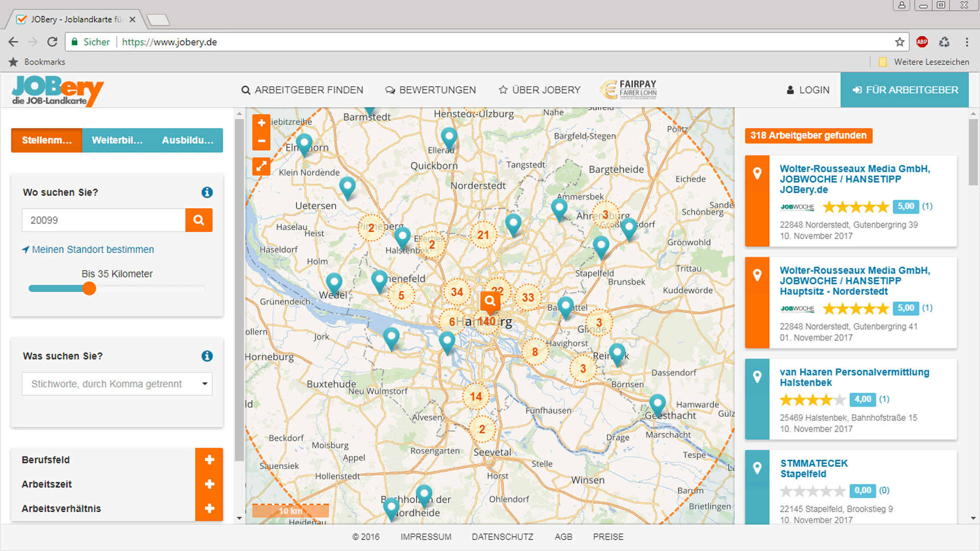The height and width of the screenshot is (551, 980).
Task: Go back using the browser back arrow
Action: (x=13, y=42)
